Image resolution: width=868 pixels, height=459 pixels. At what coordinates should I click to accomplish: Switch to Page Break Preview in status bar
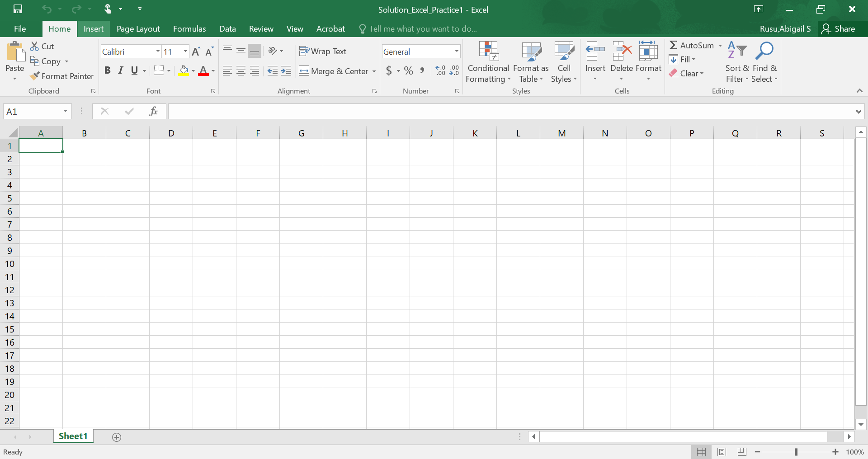742,452
